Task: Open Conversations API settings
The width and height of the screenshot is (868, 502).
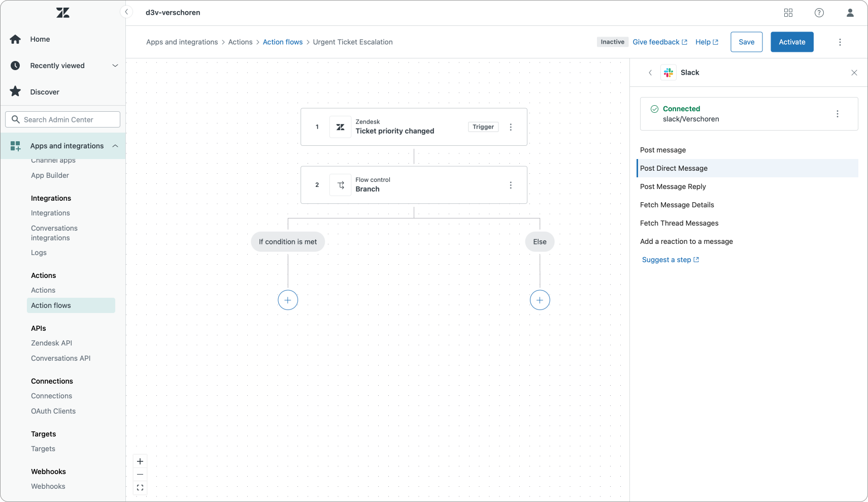Action: click(61, 358)
